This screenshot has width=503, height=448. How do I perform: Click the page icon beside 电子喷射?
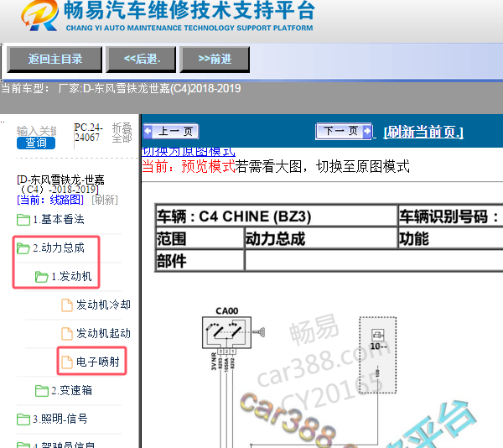point(67,362)
